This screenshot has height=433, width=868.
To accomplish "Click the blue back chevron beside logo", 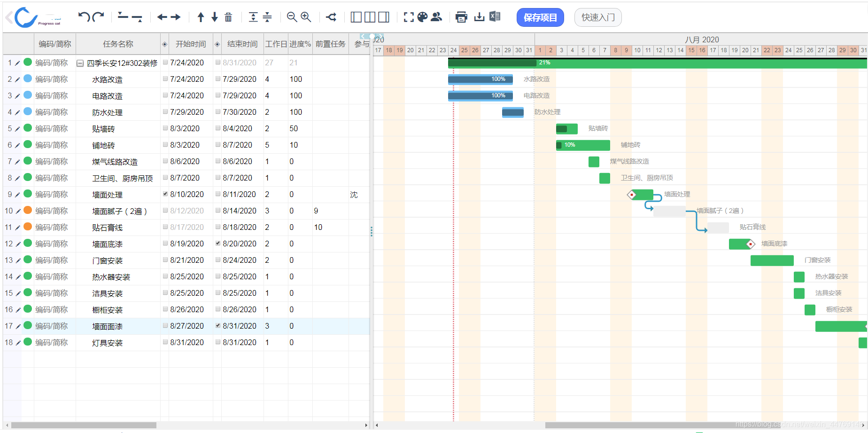I will 9,17.
